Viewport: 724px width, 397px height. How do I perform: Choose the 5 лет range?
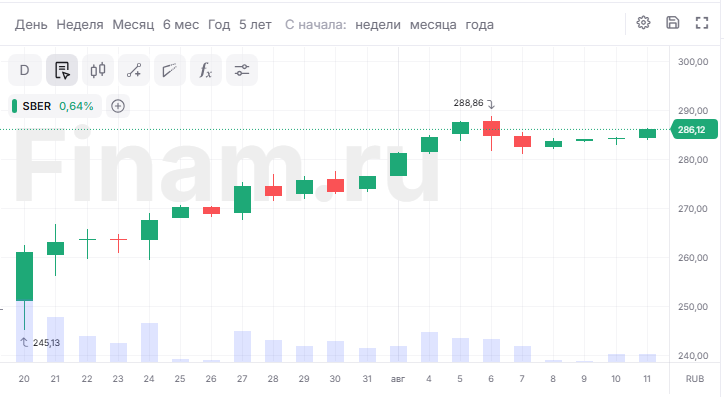255,24
